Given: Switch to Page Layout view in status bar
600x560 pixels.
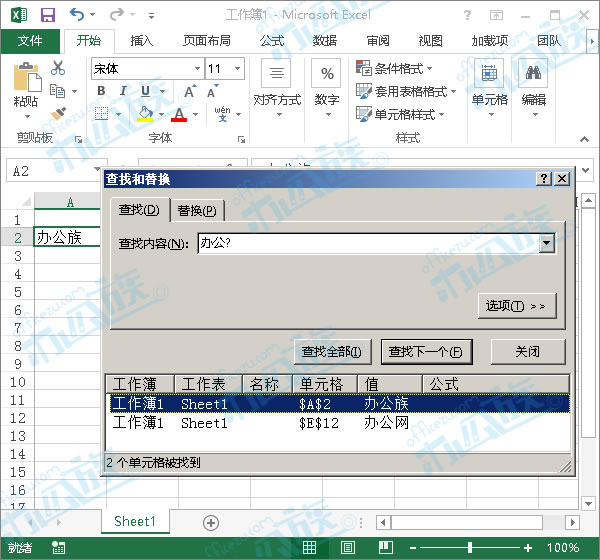Looking at the screenshot, I should [x=347, y=548].
